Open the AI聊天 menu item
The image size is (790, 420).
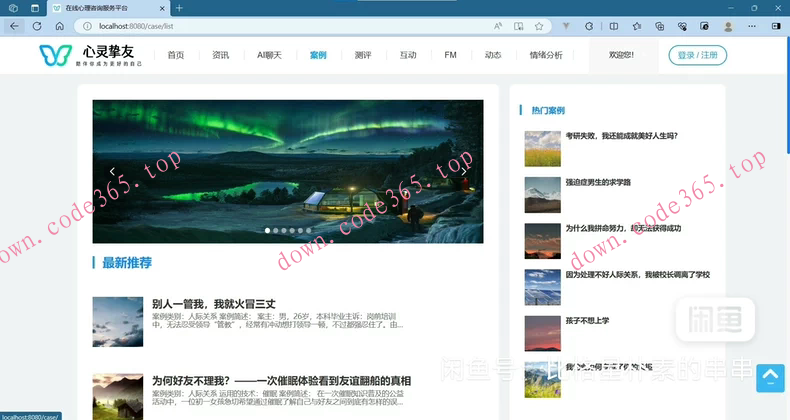[x=269, y=55]
